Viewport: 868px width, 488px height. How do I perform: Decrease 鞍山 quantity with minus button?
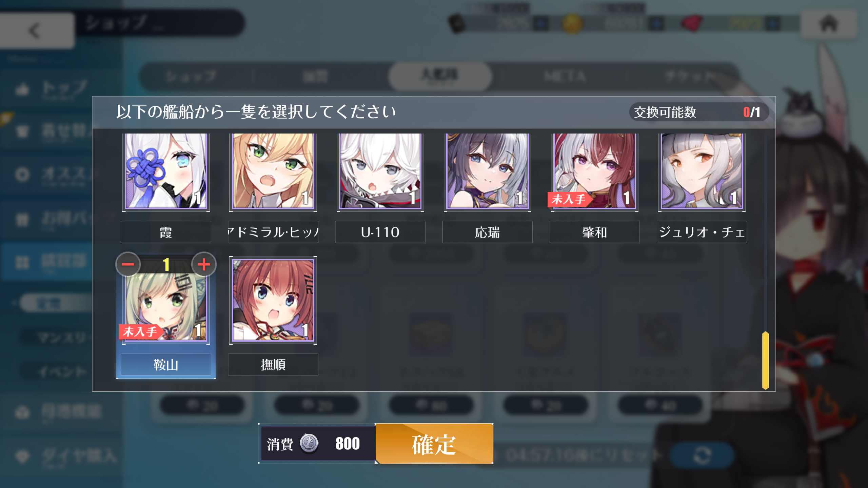(128, 264)
